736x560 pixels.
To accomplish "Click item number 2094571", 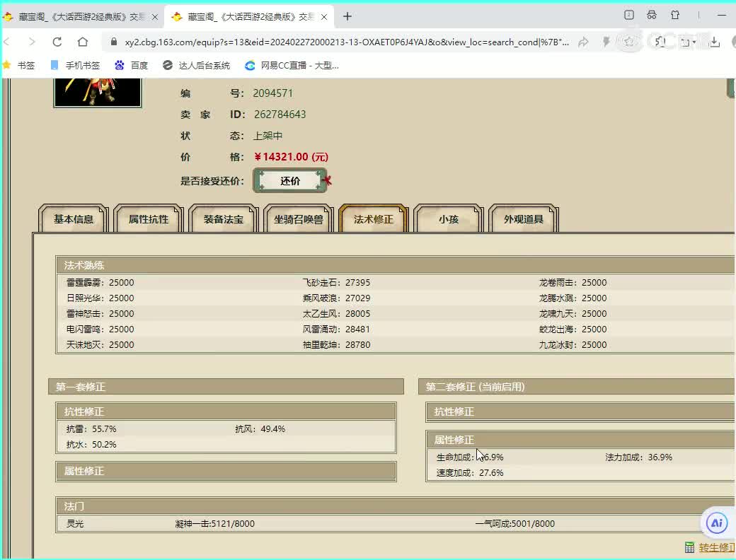I will 272,93.
